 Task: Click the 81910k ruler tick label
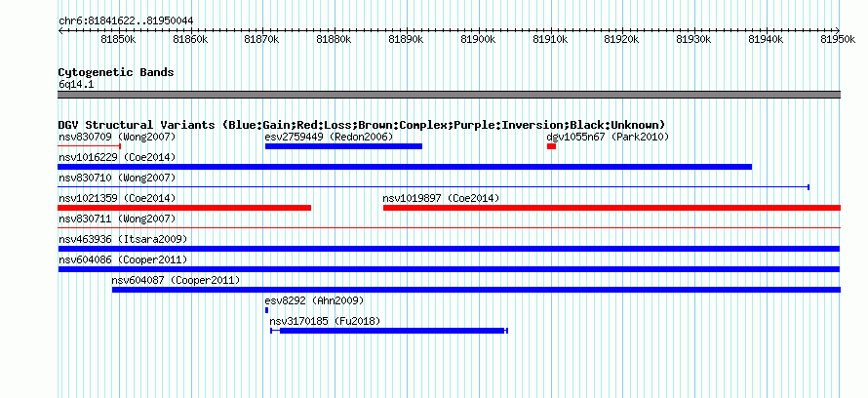551,39
